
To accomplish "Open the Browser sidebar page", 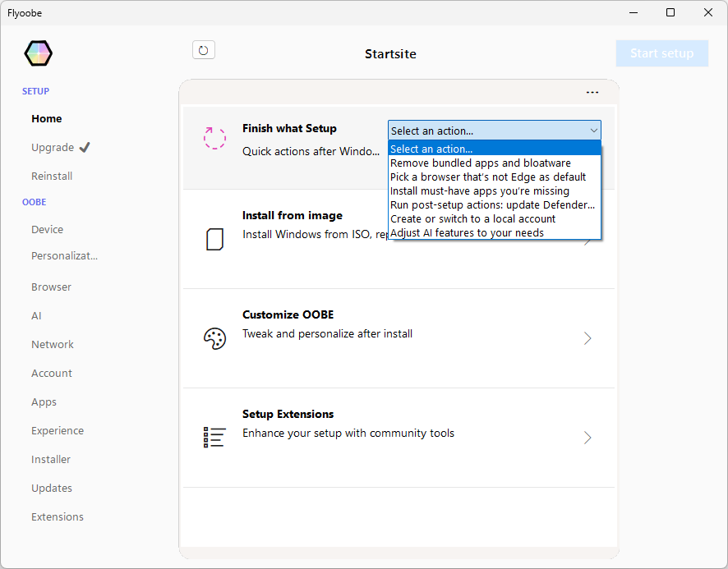I will coord(51,287).
